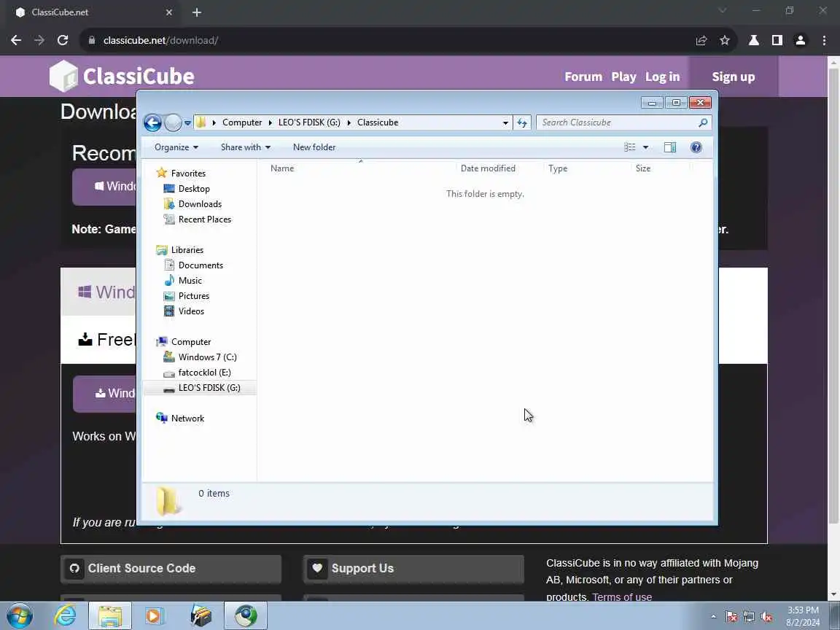840x630 pixels.
Task: Click the magnifier icon in the Explorer search box
Action: [703, 122]
